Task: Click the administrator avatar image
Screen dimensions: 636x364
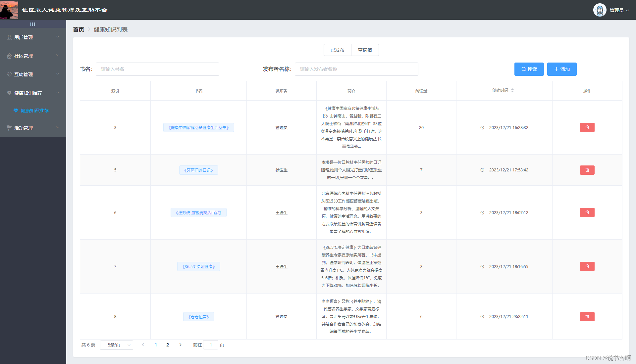Action: point(600,10)
